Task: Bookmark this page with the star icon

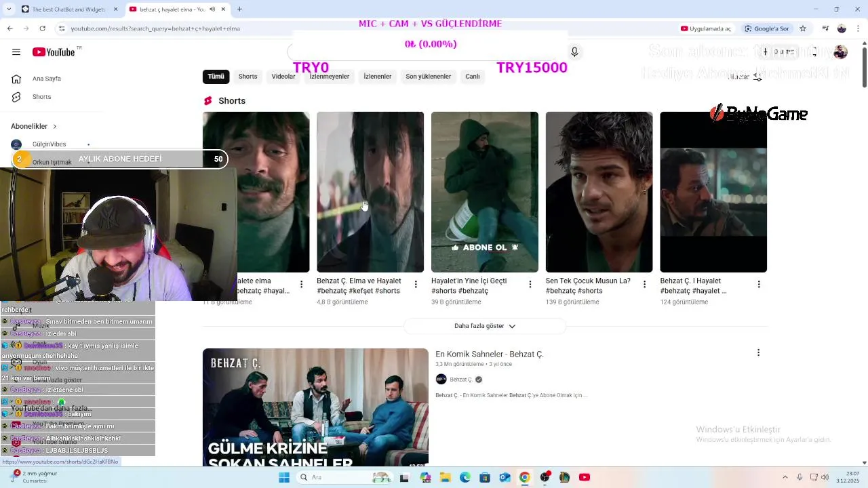Action: (x=803, y=28)
